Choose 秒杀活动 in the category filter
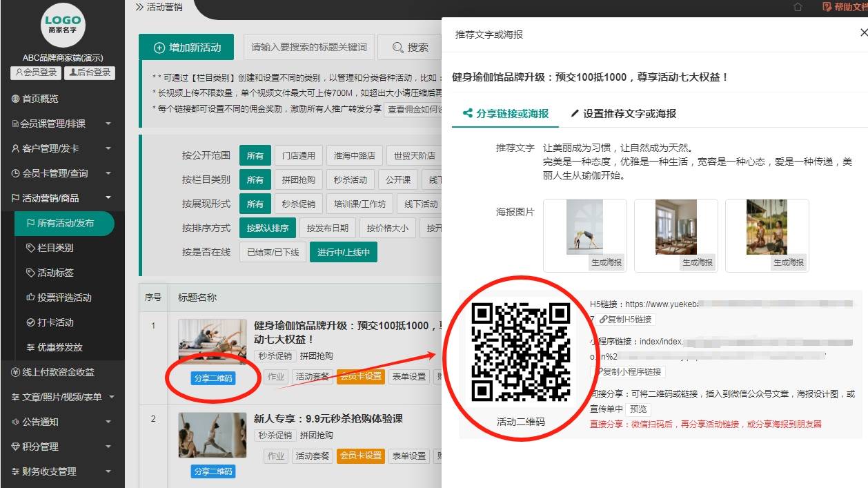This screenshot has height=488, width=868. 351,179
